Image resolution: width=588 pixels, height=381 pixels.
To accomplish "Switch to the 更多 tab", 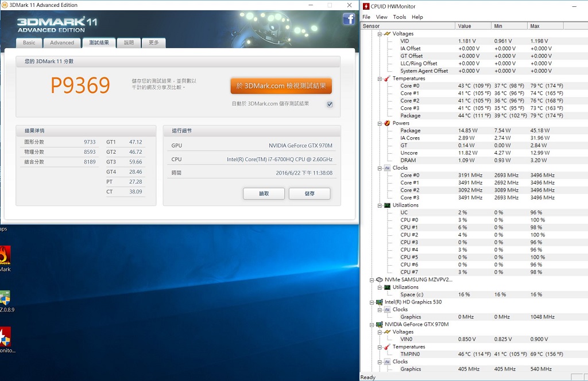I will click(x=153, y=42).
